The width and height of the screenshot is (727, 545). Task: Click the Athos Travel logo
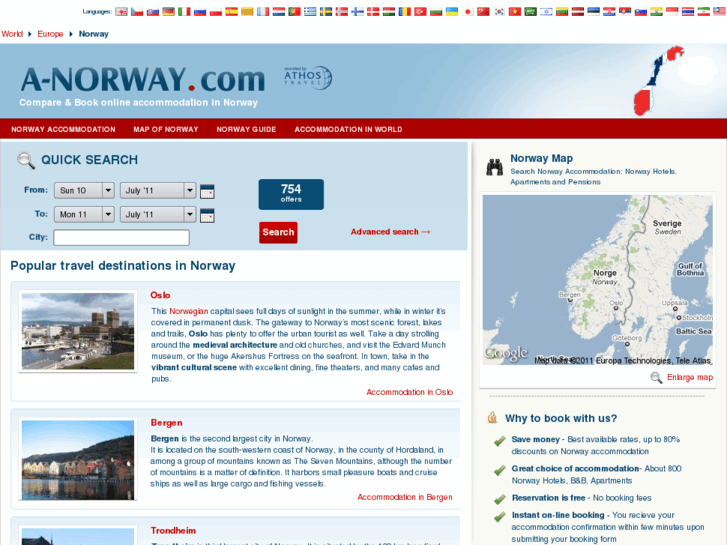click(308, 77)
